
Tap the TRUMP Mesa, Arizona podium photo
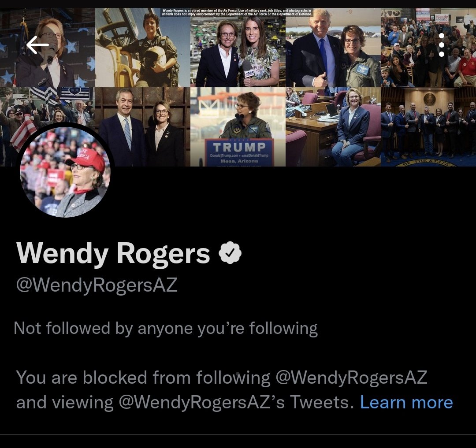coord(238,127)
